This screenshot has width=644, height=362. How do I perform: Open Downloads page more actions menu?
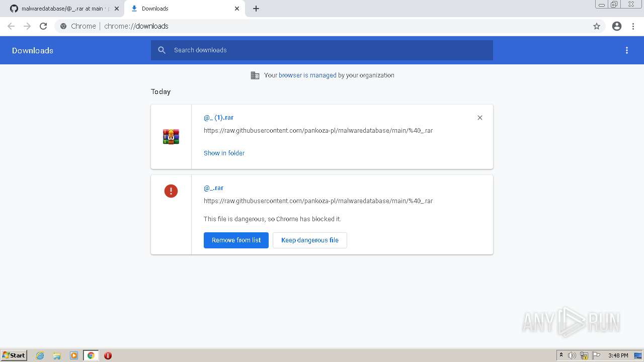(627, 50)
